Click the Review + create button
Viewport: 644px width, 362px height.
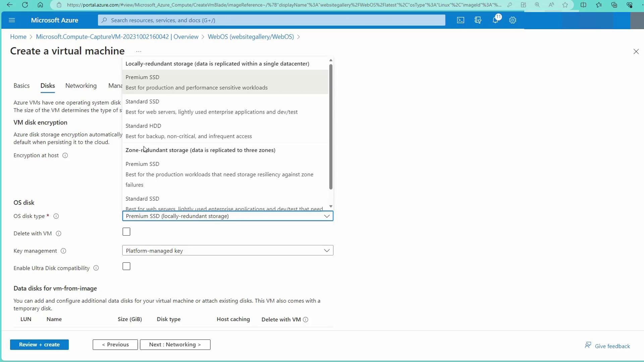[x=39, y=345]
